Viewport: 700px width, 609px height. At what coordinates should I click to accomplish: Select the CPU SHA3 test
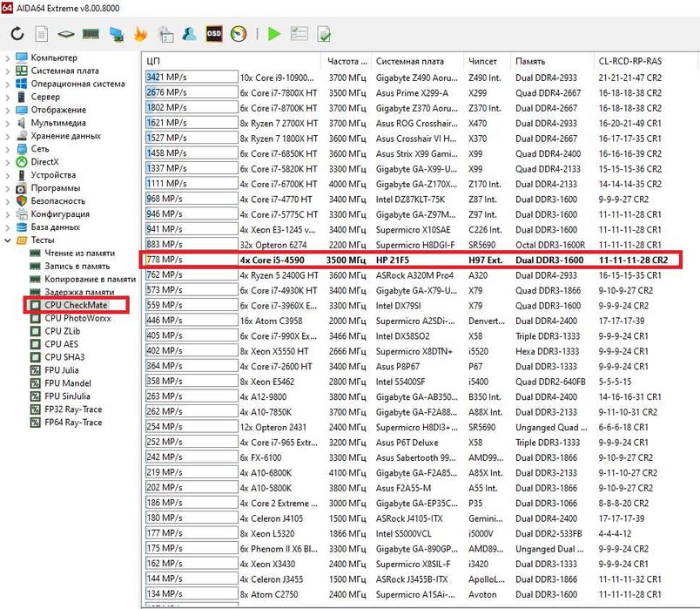click(64, 357)
